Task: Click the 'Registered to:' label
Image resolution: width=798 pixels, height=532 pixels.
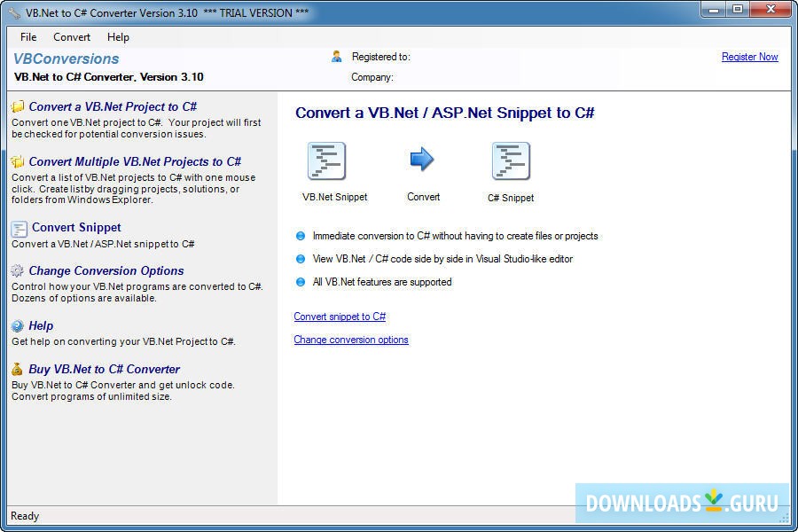Action: pos(380,57)
